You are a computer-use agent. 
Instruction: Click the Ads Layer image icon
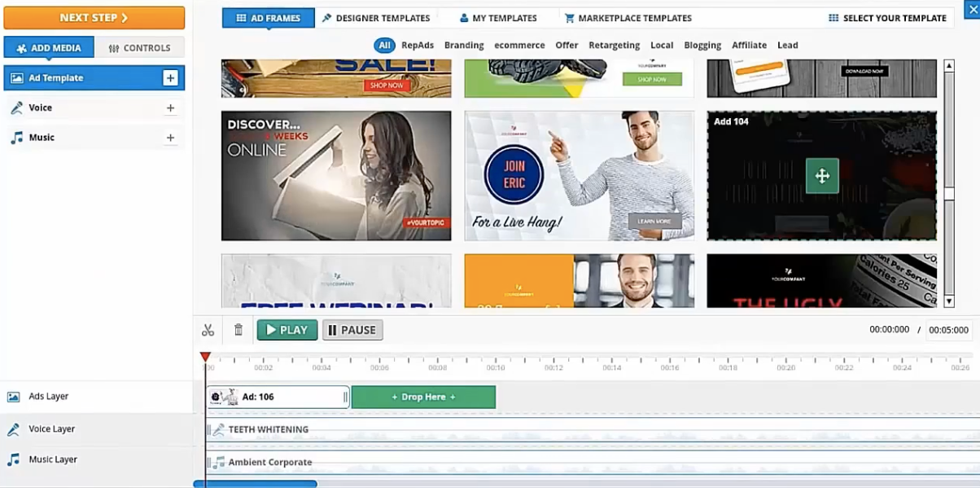(x=14, y=397)
